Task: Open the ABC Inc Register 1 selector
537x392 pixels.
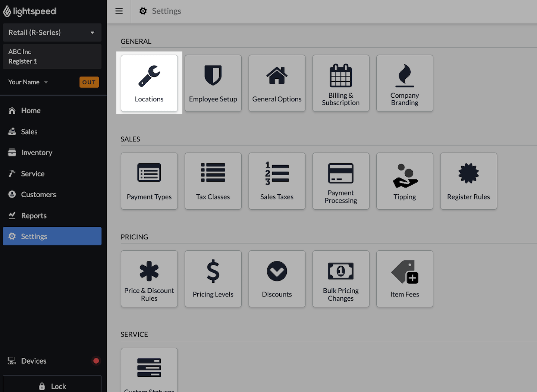Action: point(52,57)
